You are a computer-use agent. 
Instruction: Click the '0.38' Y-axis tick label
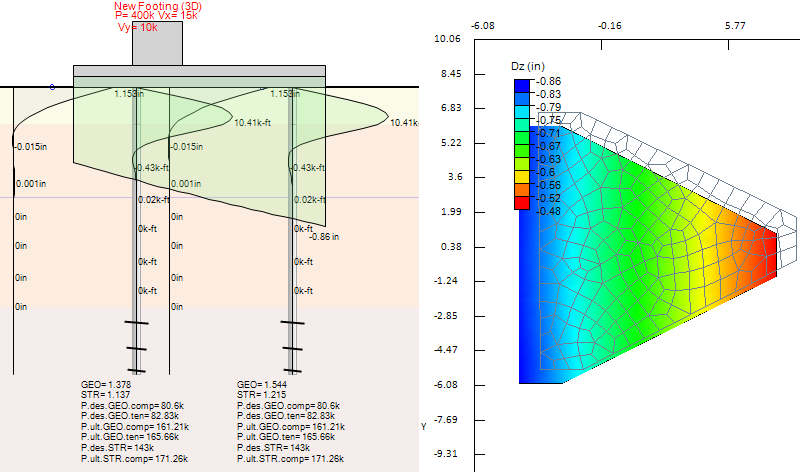pyautogui.click(x=451, y=247)
